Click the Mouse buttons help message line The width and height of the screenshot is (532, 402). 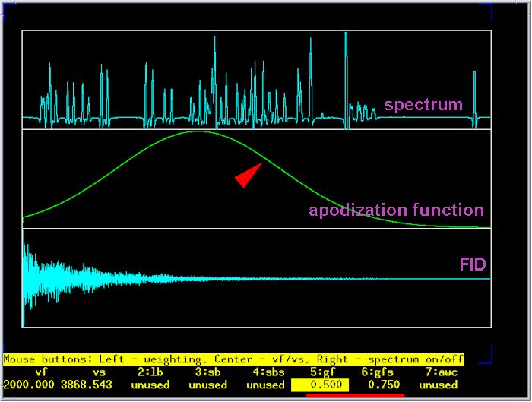(233, 359)
